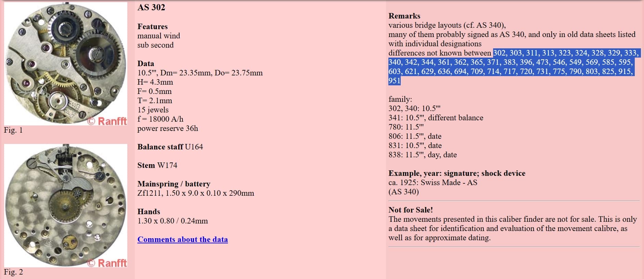Click the "AS 302" title heading

(151, 7)
